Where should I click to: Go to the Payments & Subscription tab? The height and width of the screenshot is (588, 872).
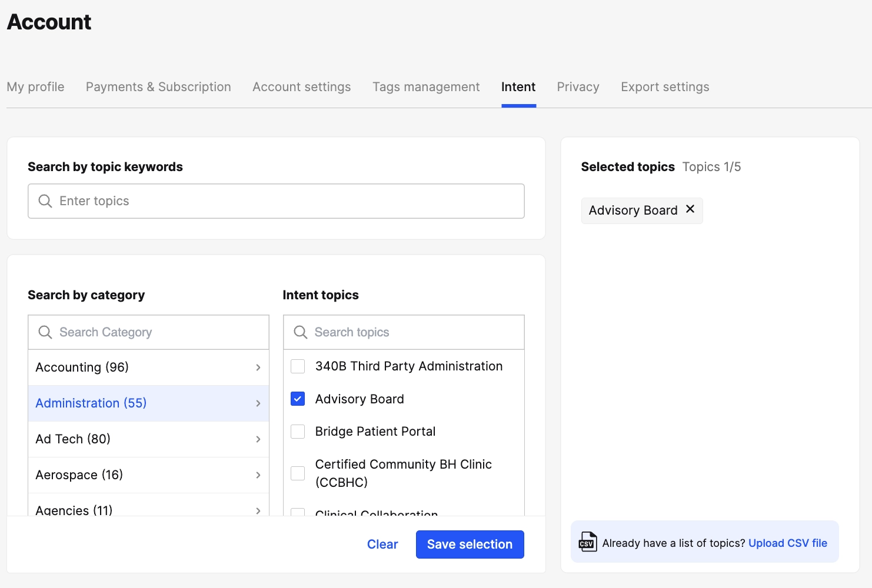click(x=158, y=87)
